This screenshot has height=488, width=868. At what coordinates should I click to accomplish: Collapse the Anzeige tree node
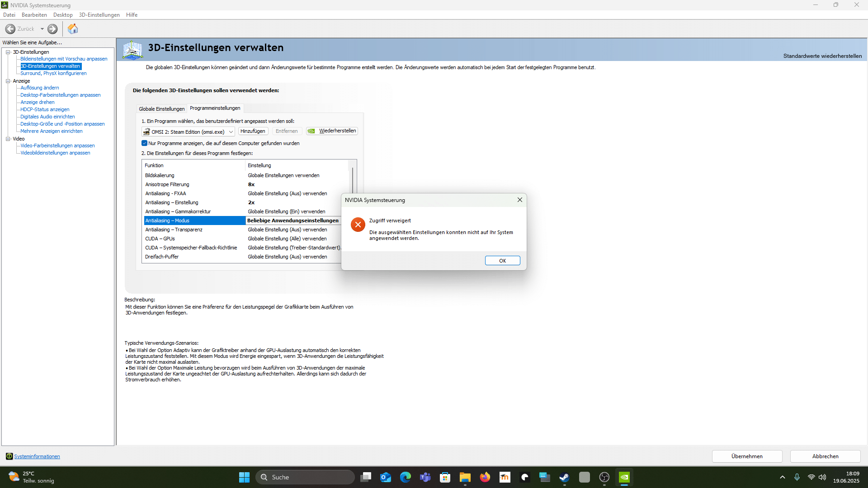8,81
